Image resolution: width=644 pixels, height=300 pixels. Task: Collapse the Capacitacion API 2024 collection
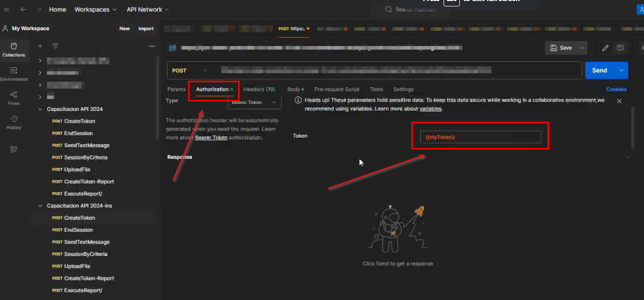(x=40, y=109)
